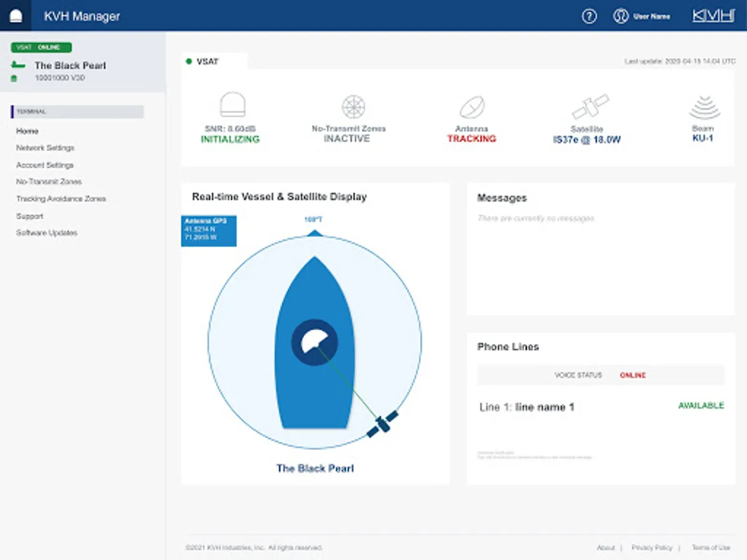747x560 pixels.
Task: Click the SNR antenna dome icon
Action: tap(232, 106)
